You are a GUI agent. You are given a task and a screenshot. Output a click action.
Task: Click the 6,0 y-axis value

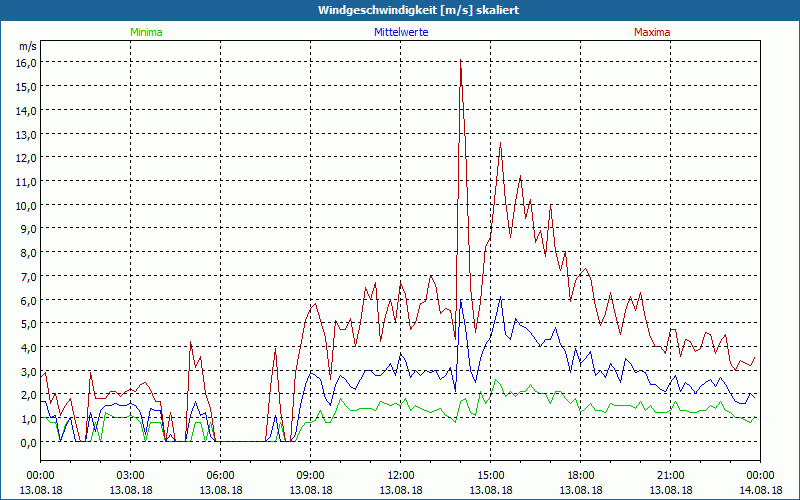click(x=29, y=301)
